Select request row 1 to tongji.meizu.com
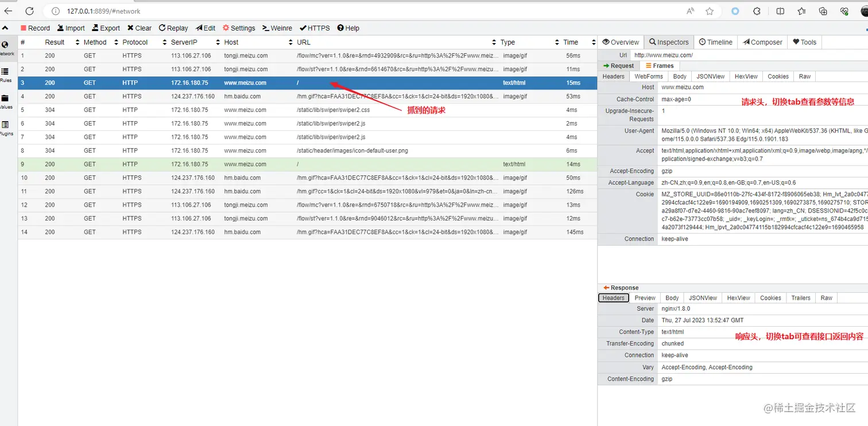Viewport: 868px width, 426px height. (307, 56)
